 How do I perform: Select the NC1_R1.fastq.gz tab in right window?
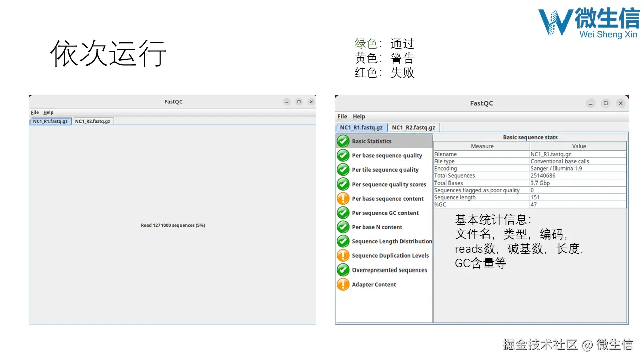tap(361, 127)
